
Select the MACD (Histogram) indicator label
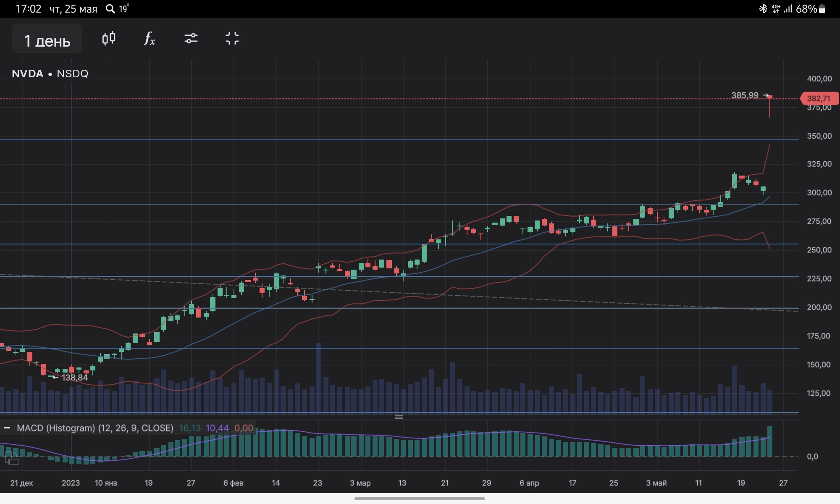tap(95, 428)
